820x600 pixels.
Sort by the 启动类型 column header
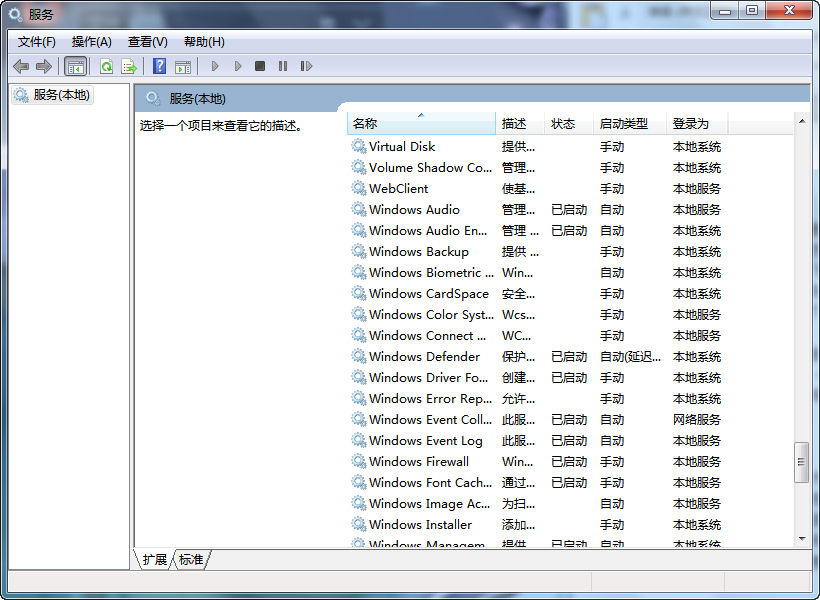(630, 123)
